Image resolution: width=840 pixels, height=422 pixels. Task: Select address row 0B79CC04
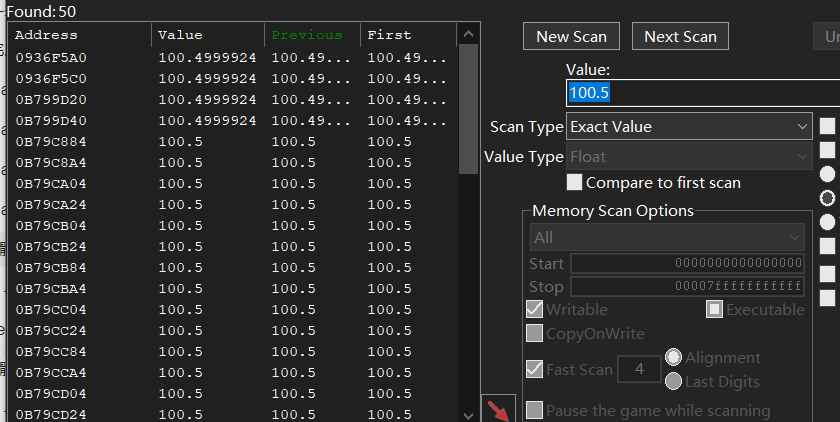click(233, 310)
